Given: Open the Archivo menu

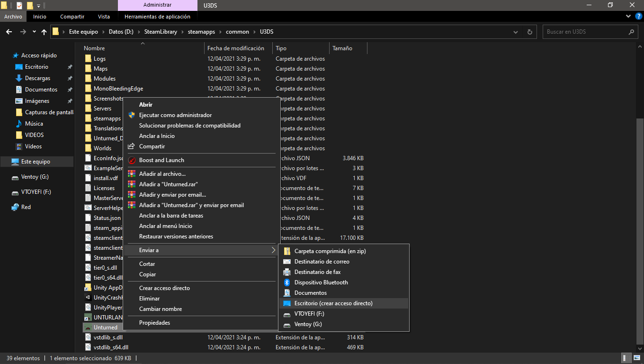Looking at the screenshot, I should point(13,17).
